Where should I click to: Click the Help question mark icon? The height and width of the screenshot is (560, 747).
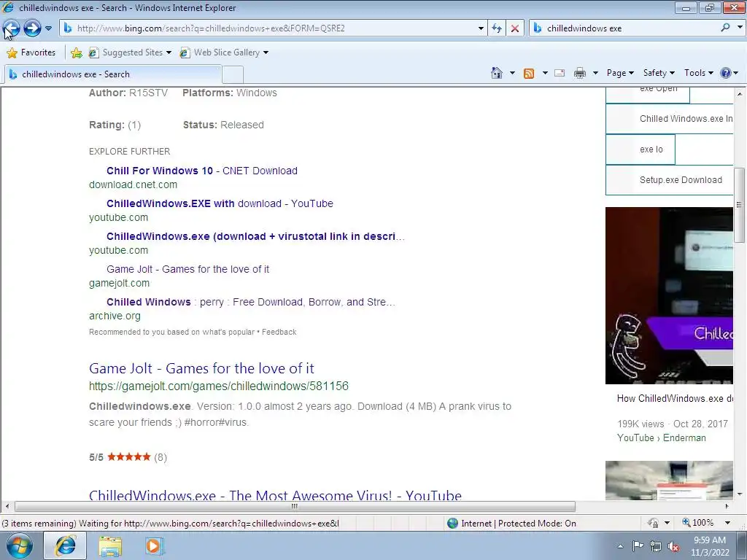(726, 73)
